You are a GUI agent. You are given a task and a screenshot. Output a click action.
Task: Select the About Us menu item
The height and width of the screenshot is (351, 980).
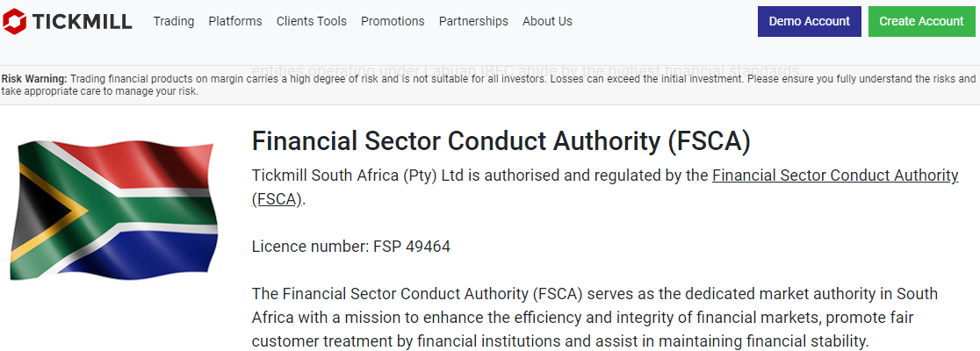547,21
